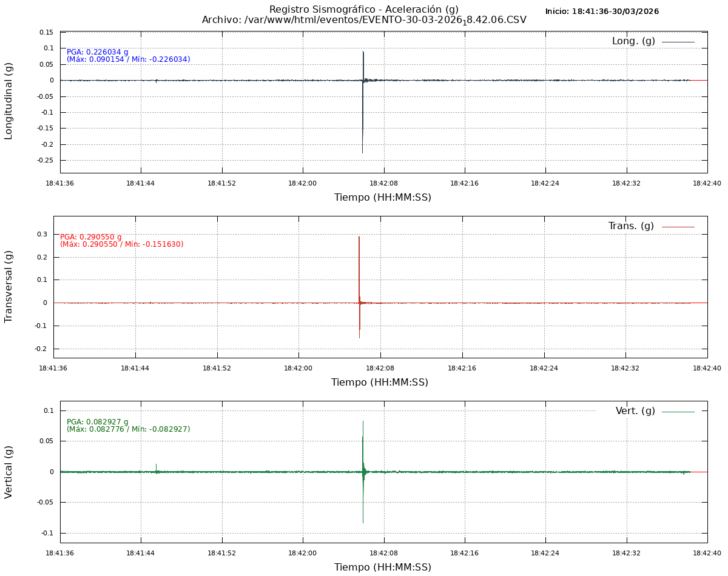Click the 18:42:08 tick label under Vertical plot
Screen dimensions: 728x576
click(x=383, y=553)
